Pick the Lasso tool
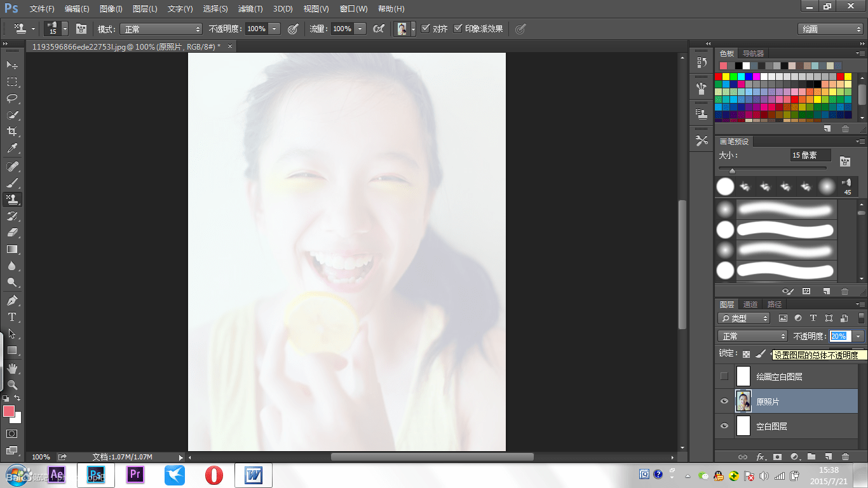This screenshot has height=488, width=868. coord(11,98)
